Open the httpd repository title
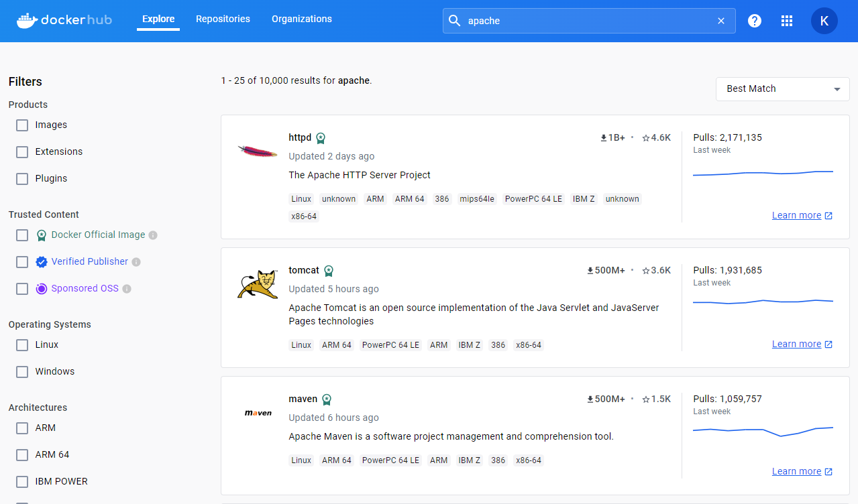This screenshot has height=504, width=858. [300, 137]
